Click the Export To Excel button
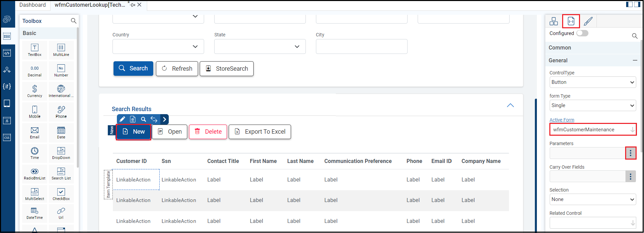 tap(260, 132)
